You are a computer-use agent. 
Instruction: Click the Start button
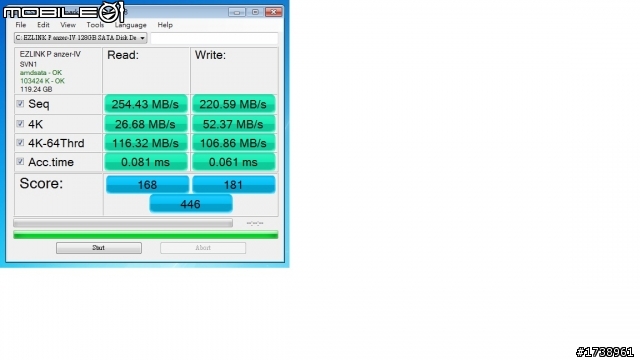click(99, 248)
